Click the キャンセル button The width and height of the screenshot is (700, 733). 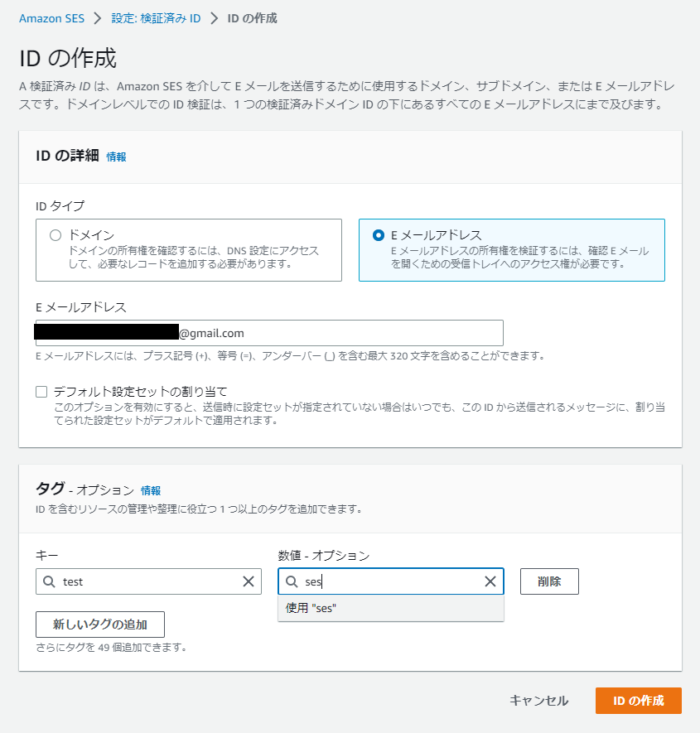(x=538, y=700)
